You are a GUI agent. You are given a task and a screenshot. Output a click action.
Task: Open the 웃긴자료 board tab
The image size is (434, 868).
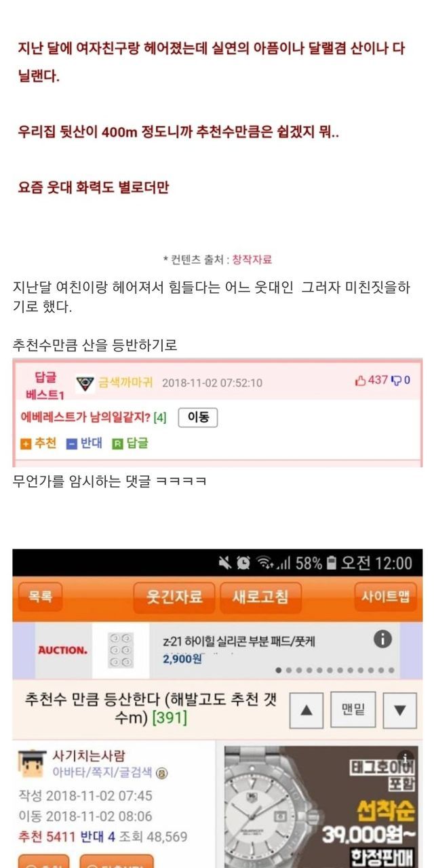[x=174, y=597]
